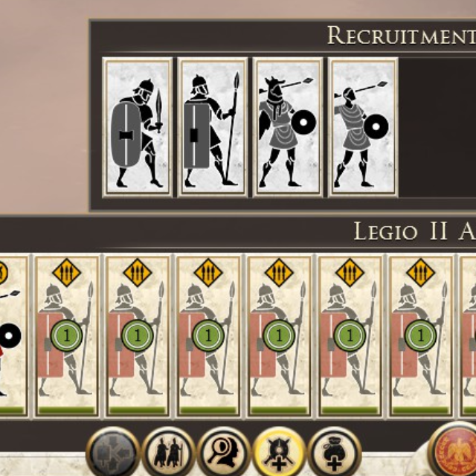
Task: Select the fourth spearman unit card in army
Action: pyautogui.click(x=279, y=336)
